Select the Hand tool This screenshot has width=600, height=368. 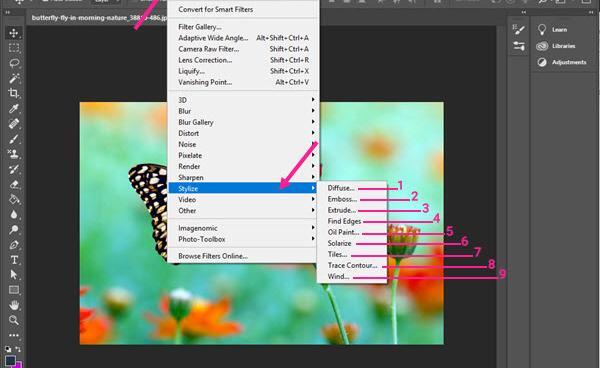14,305
